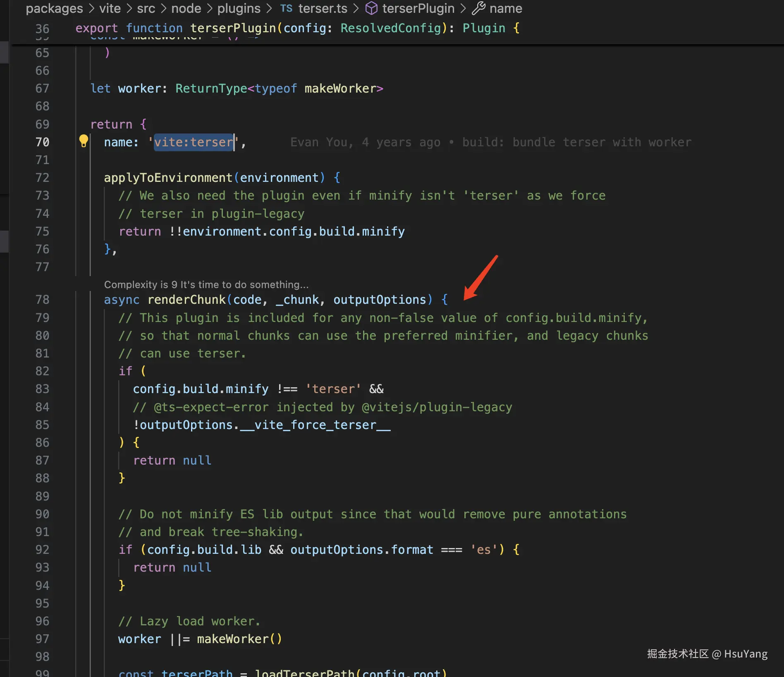Click 'outputOptions' parameter in renderChunk signature
This screenshot has width=784, height=677.
pos(380,300)
